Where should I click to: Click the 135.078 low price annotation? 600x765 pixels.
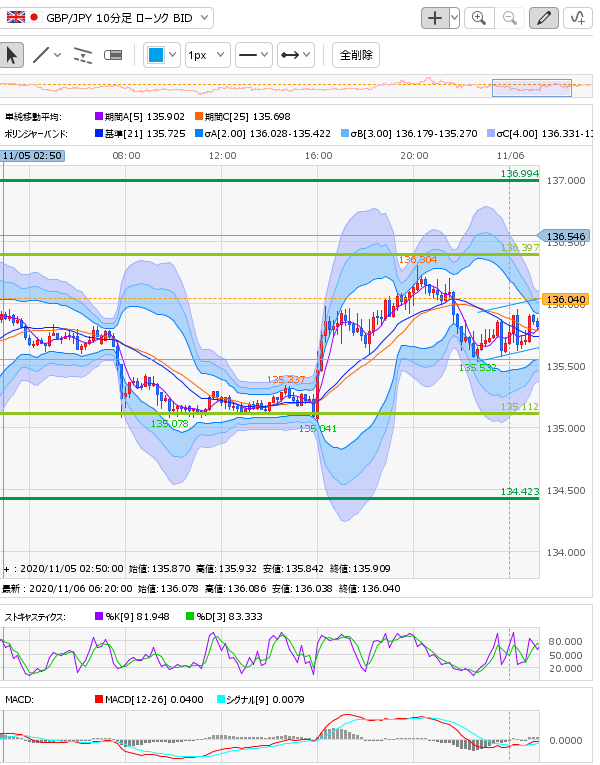pyautogui.click(x=170, y=423)
